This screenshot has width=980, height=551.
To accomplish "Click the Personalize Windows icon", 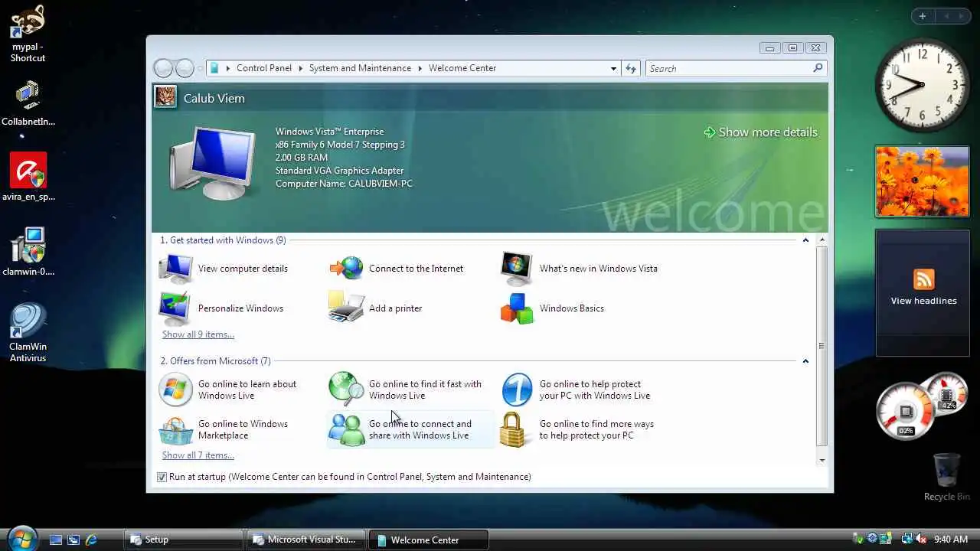I will (x=175, y=308).
